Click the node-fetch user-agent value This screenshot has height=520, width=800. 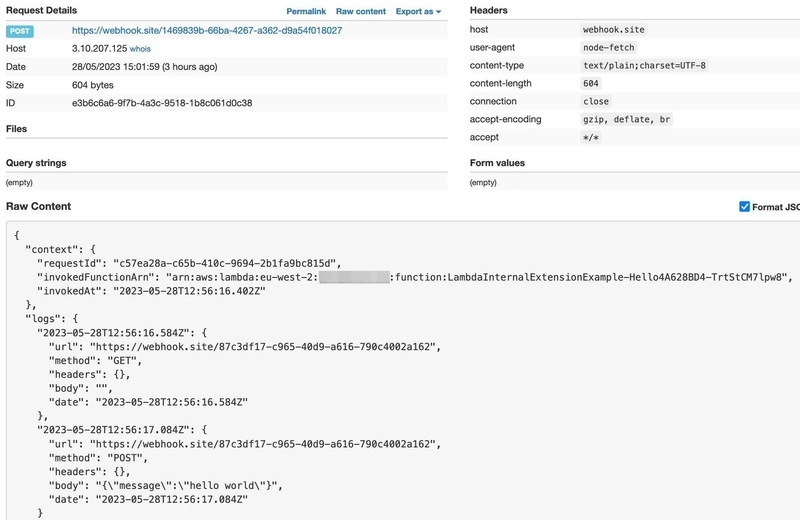click(609, 47)
